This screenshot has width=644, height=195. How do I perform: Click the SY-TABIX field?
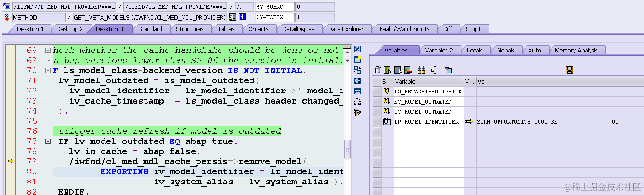click(275, 17)
